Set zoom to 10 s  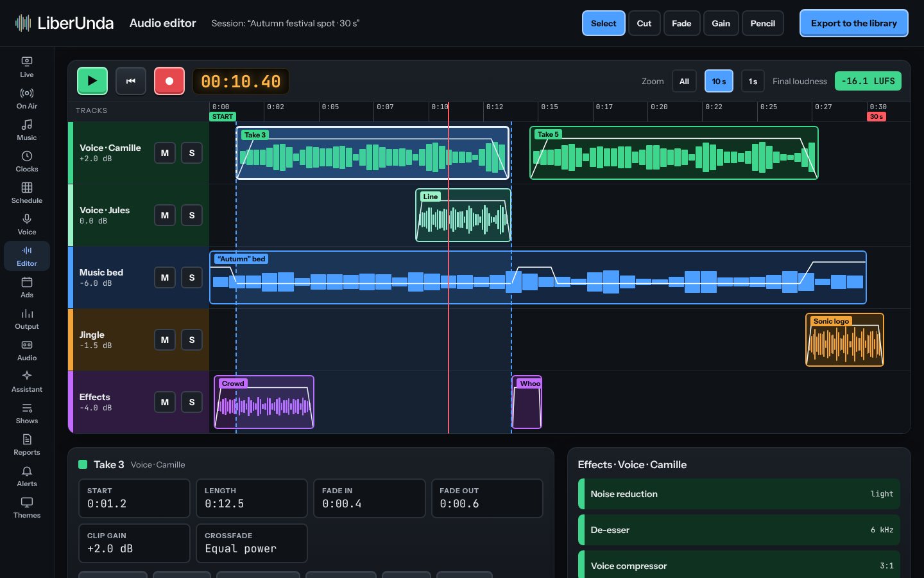point(719,81)
